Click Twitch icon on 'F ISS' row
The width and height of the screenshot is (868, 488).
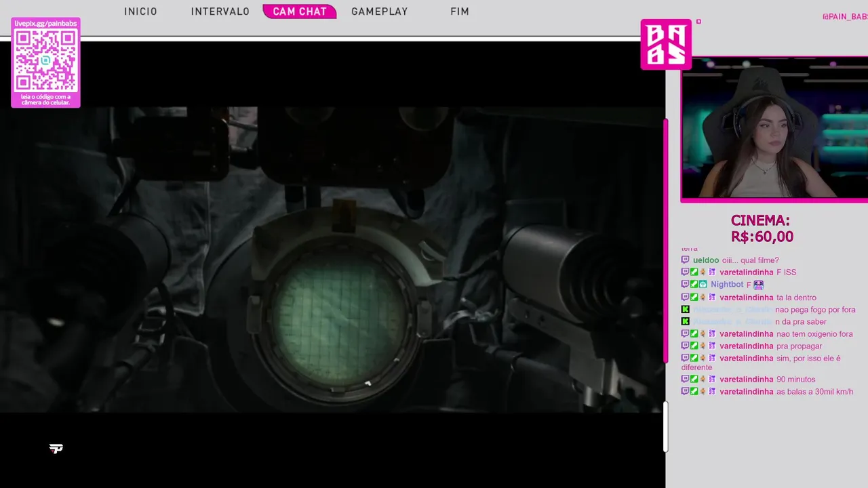click(685, 272)
